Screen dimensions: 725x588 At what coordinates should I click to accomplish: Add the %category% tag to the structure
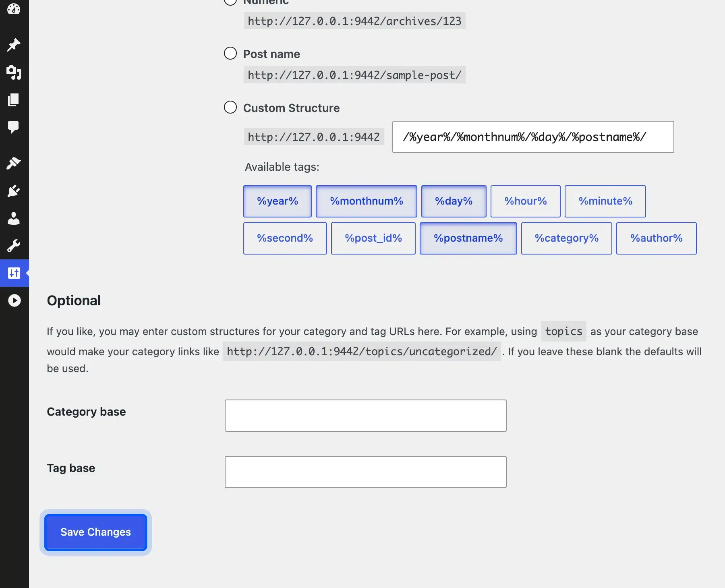(567, 238)
